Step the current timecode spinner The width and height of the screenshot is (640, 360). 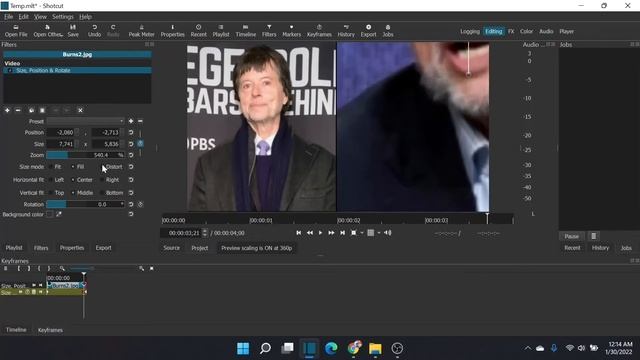(205, 233)
